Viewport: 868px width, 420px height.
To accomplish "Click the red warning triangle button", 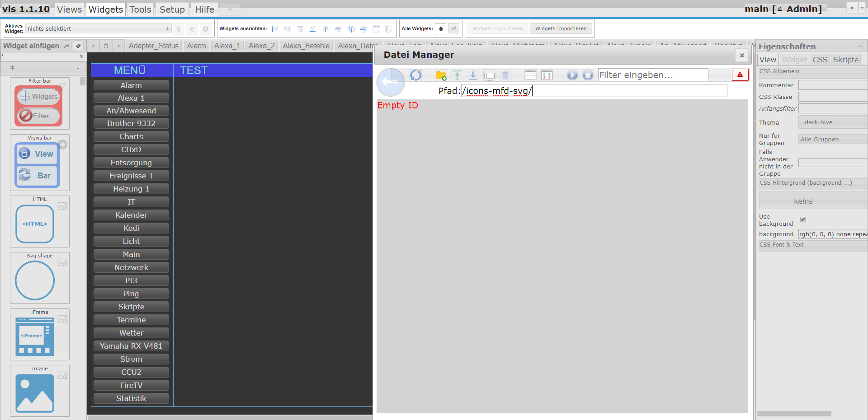I will point(740,75).
